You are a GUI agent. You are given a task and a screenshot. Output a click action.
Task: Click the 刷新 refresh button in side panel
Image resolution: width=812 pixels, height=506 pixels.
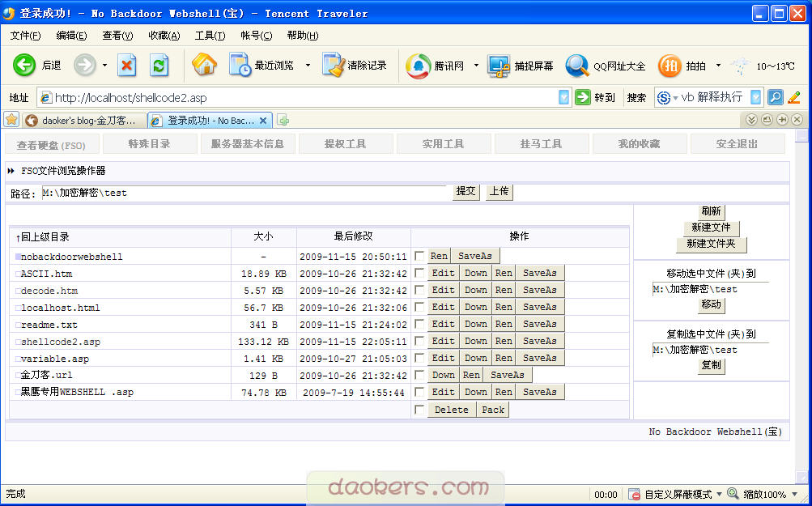pyautogui.click(x=712, y=211)
